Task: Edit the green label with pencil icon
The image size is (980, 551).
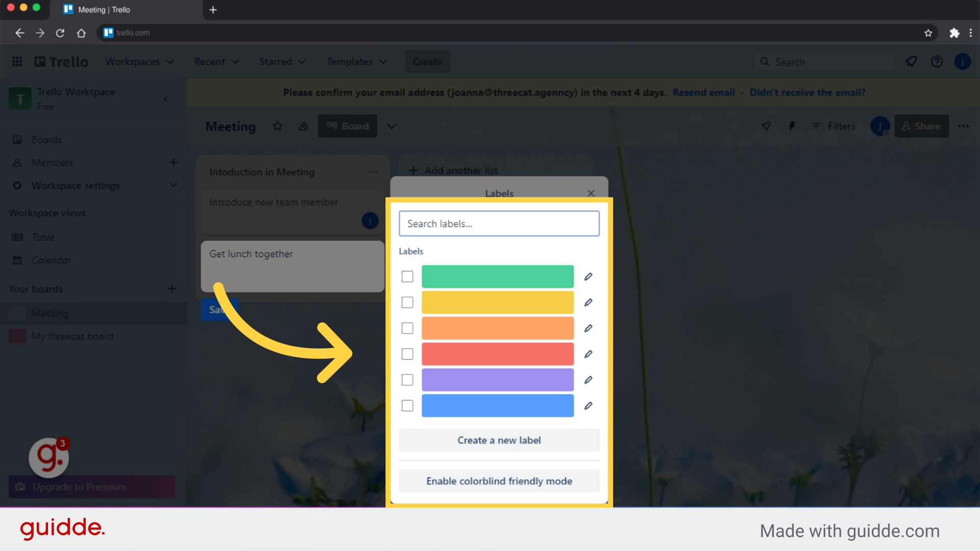Action: (588, 277)
